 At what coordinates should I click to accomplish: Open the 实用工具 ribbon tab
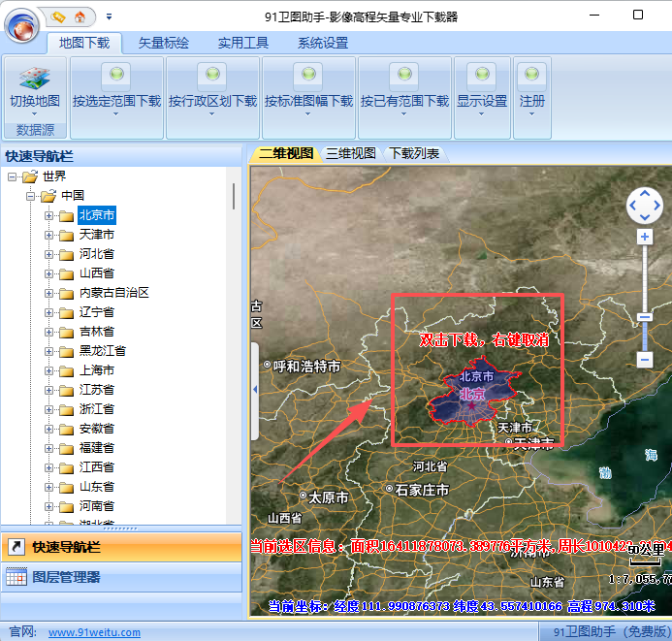(x=243, y=43)
